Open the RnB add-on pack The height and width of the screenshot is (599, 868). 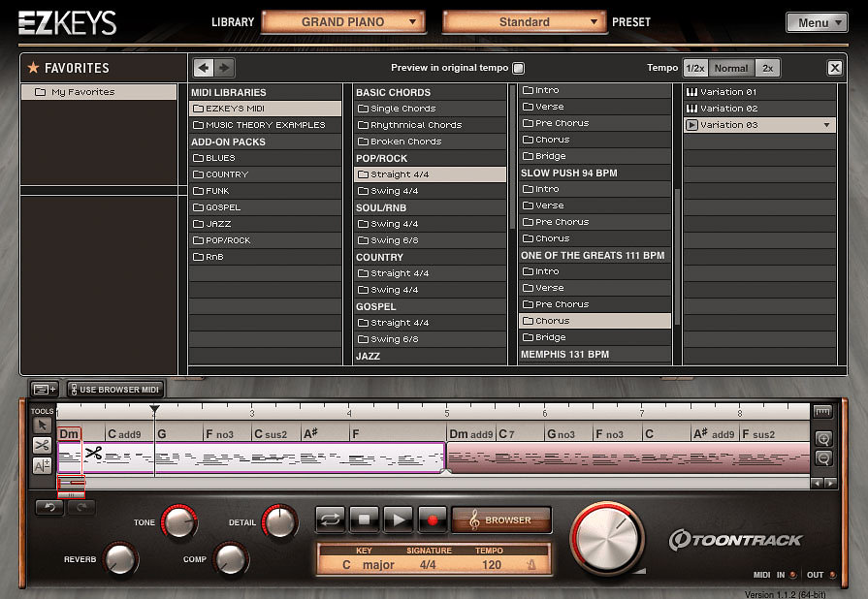(x=265, y=257)
